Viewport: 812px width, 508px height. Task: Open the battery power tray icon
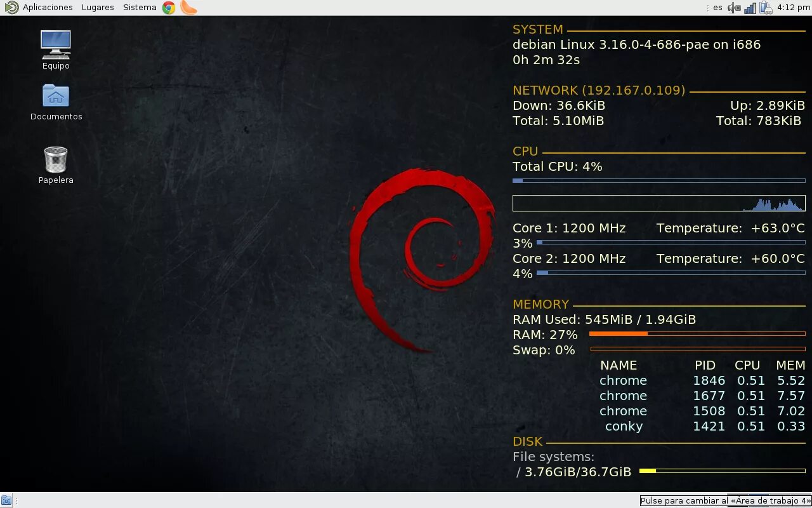pyautogui.click(x=766, y=8)
